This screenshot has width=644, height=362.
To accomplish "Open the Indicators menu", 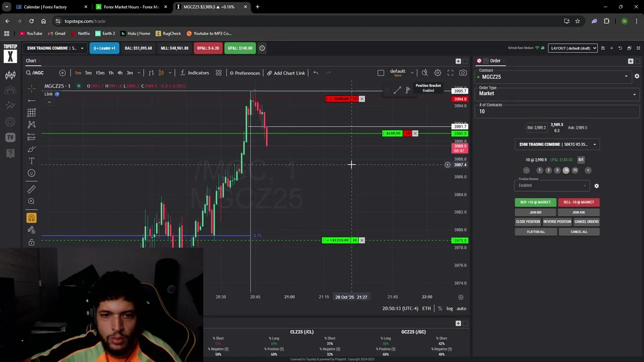I will click(194, 73).
